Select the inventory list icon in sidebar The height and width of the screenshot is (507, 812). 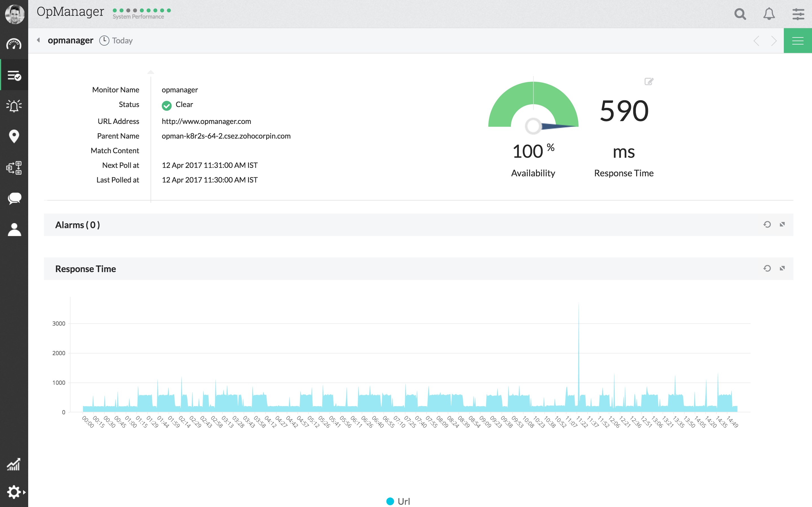pyautogui.click(x=14, y=75)
